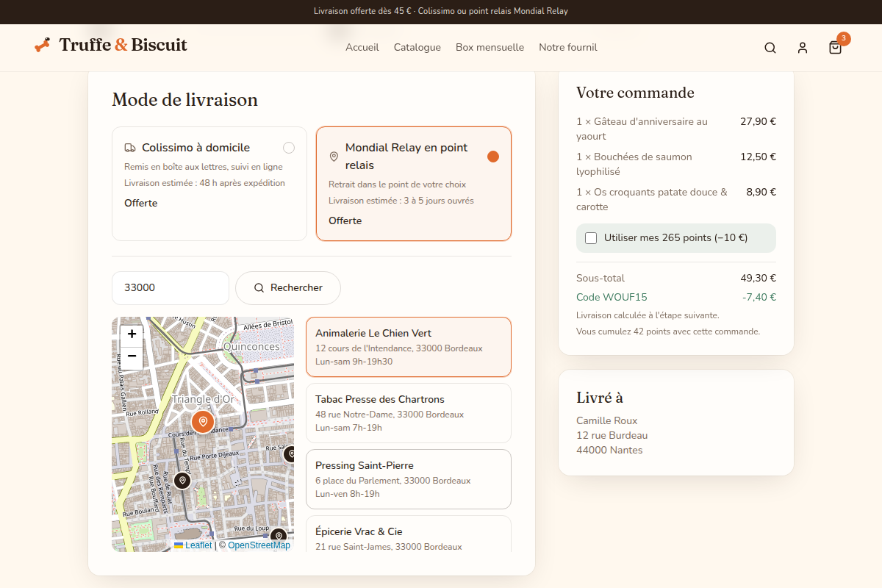Click the Triangle d'Or label on the map
The height and width of the screenshot is (588, 882).
[x=202, y=399]
